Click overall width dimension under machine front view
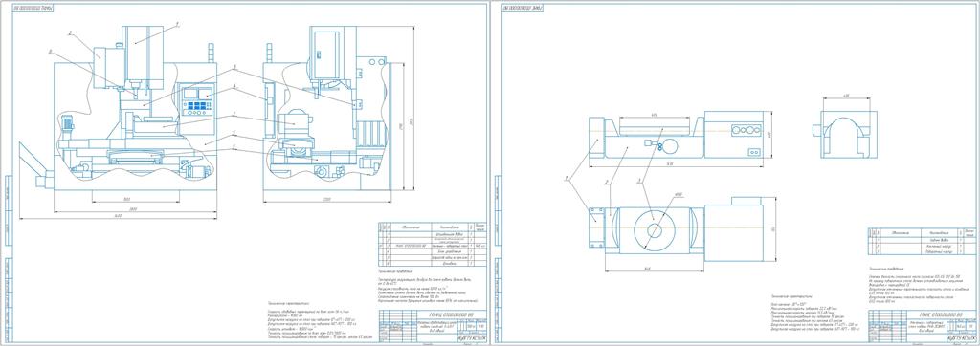980x346 pixels. point(118,216)
